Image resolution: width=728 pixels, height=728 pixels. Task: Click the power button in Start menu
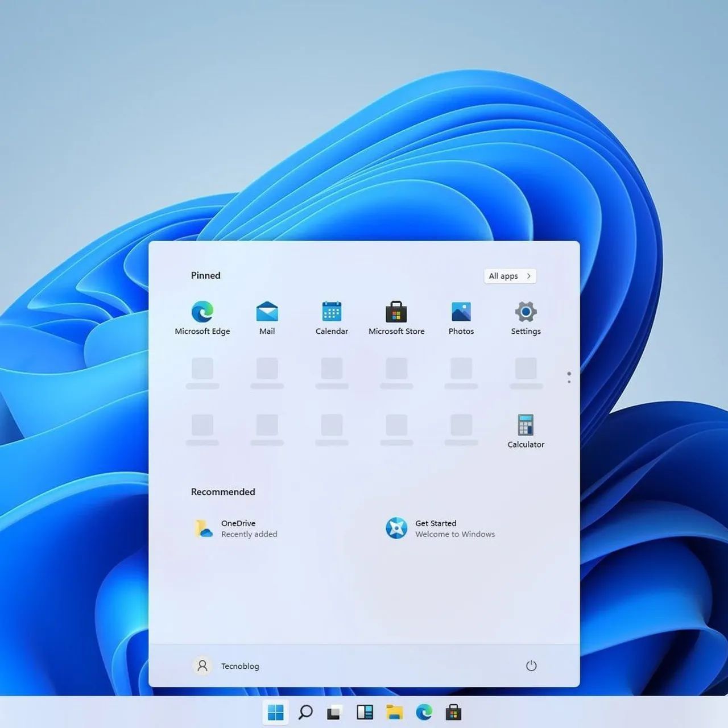(531, 665)
